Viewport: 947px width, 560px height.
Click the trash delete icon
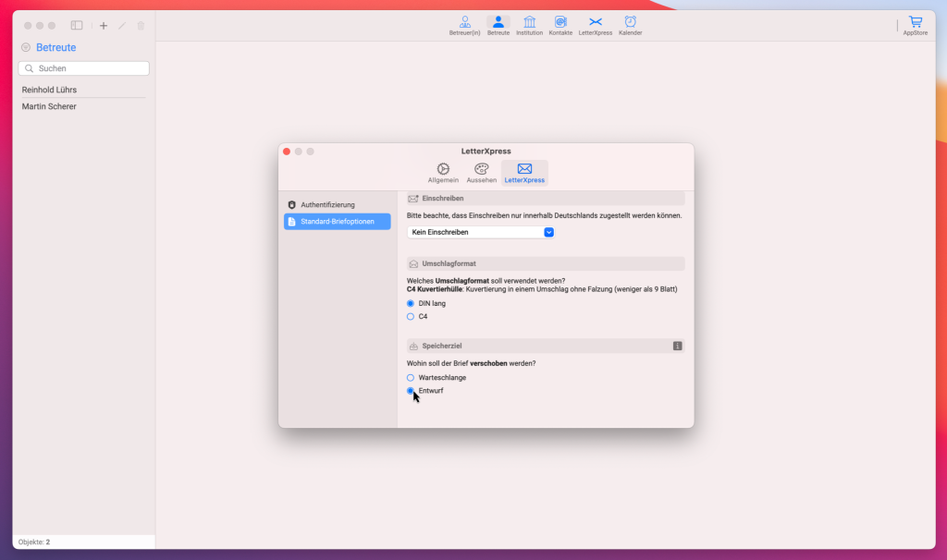tap(141, 25)
